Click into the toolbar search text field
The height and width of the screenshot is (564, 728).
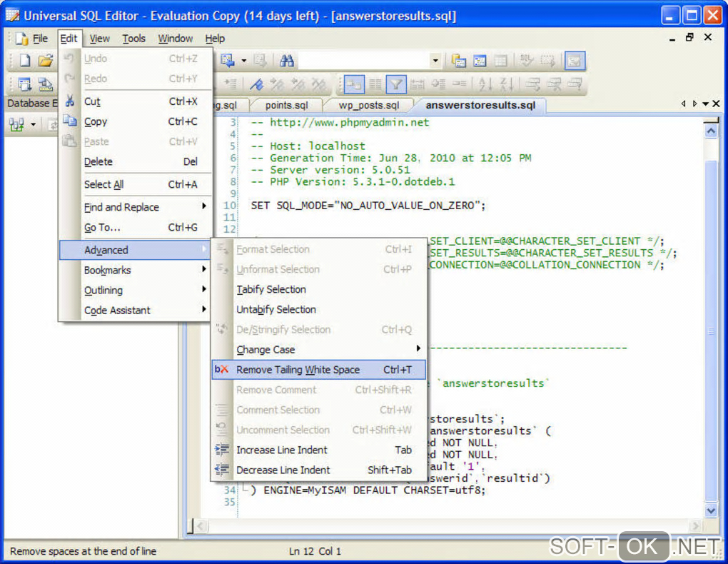(x=364, y=61)
